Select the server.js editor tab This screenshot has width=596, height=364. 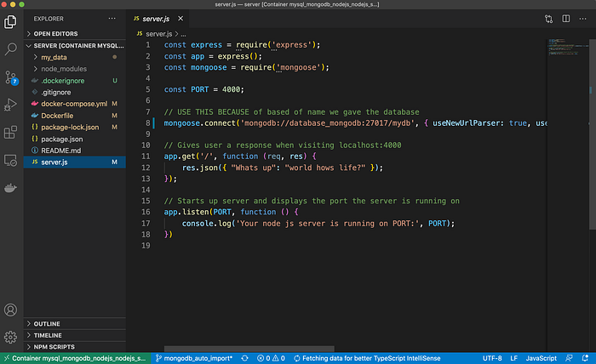156,18
